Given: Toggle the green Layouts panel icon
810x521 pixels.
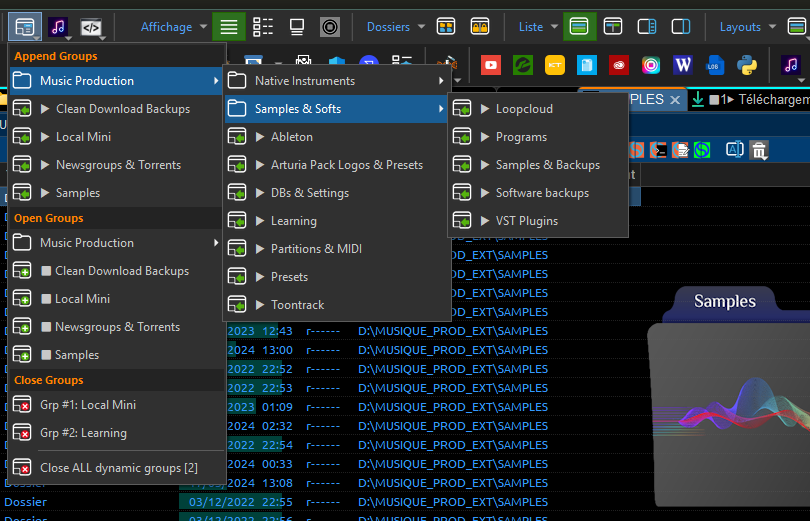Looking at the screenshot, I should click(x=797, y=27).
